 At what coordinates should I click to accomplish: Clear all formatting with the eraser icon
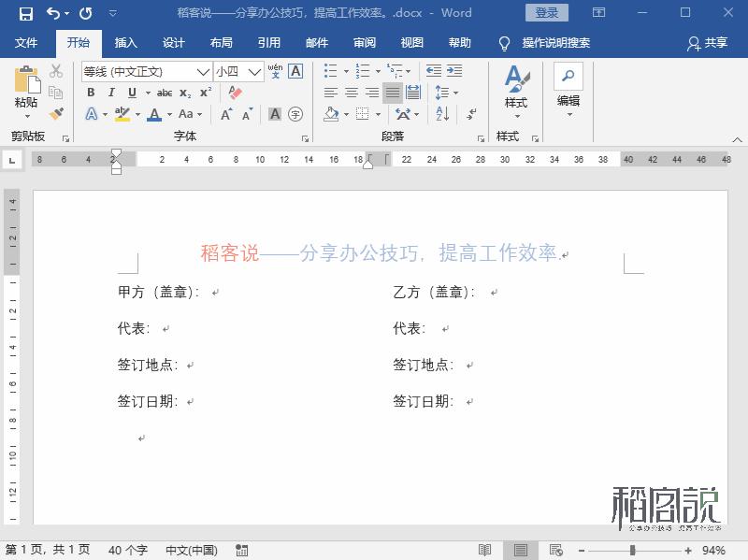pyautogui.click(x=234, y=92)
